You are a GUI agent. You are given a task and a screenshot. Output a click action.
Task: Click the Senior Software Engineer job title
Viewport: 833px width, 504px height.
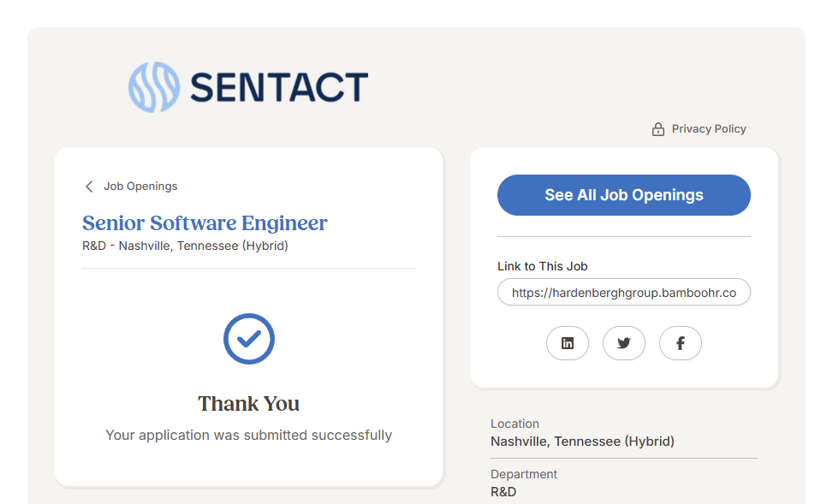205,223
